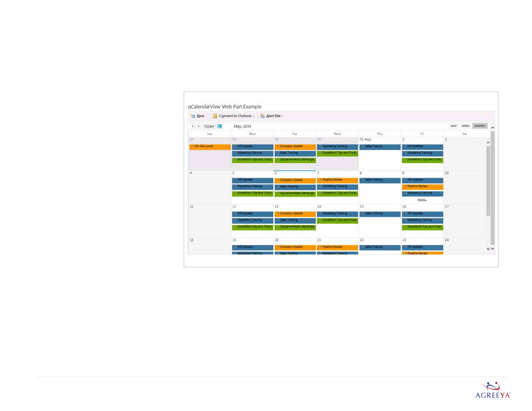The image size is (532, 411).
Task: Click the inner calendar vertical scrollbar thumb
Action: pos(488,181)
